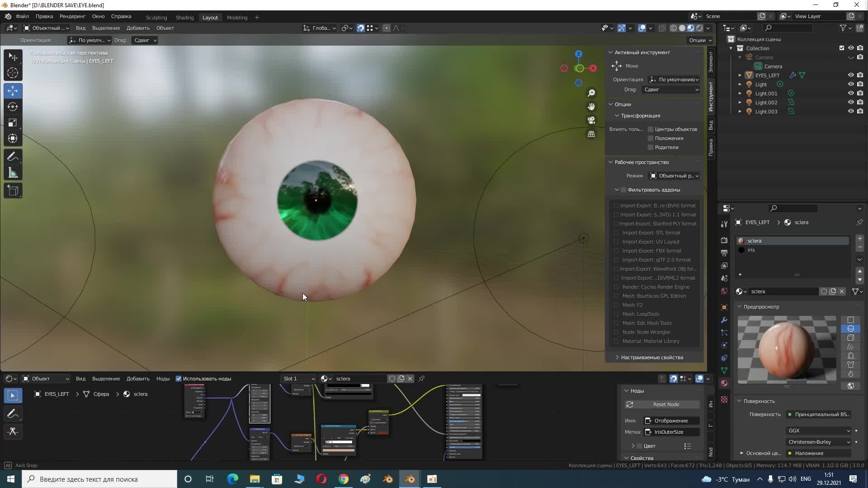The width and height of the screenshot is (868, 488).
Task: Enable the Mesh: LoopTools addon checkbox
Action: (x=617, y=314)
